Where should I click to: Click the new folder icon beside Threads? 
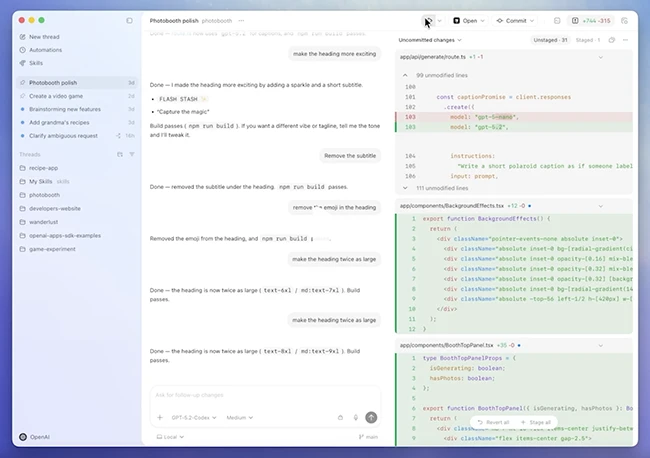pyautogui.click(x=119, y=154)
